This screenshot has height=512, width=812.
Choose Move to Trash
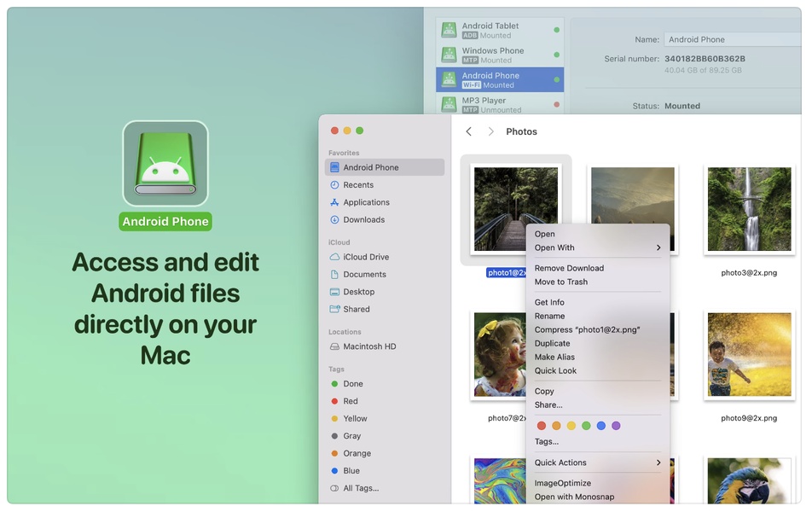point(598,282)
